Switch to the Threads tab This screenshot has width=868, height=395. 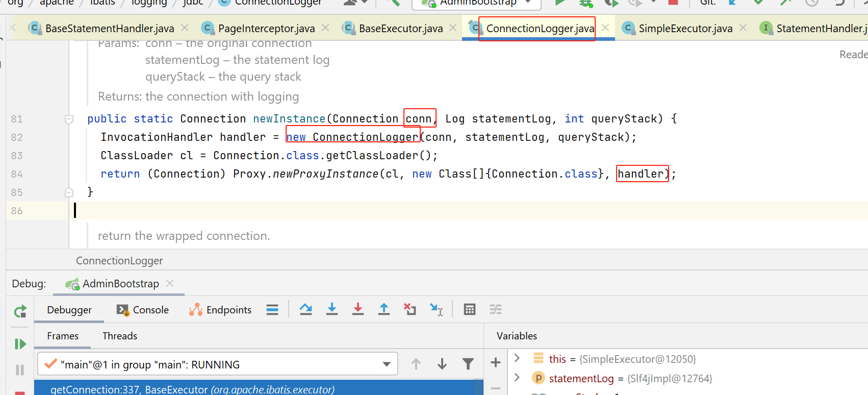(119, 336)
